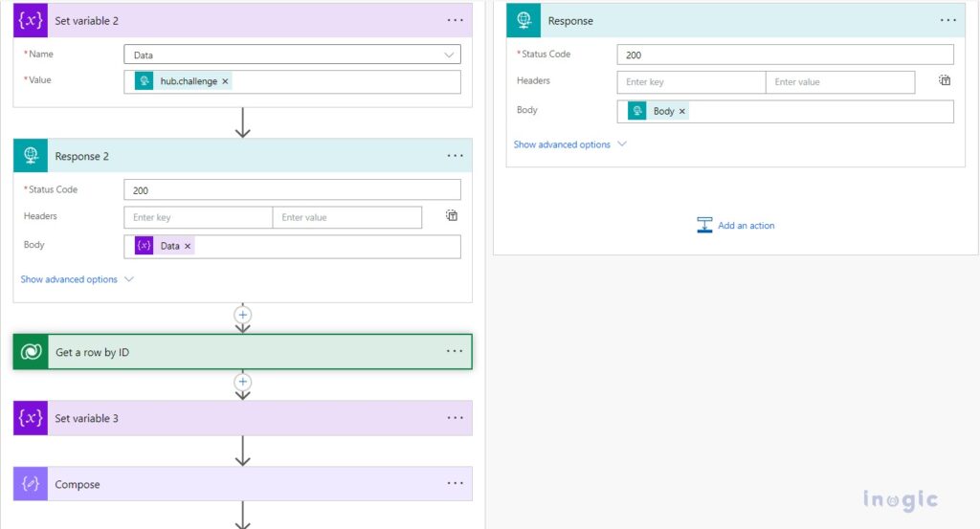Switch Response headers to text mode icon
Screen dimensions: 980x529
point(945,81)
